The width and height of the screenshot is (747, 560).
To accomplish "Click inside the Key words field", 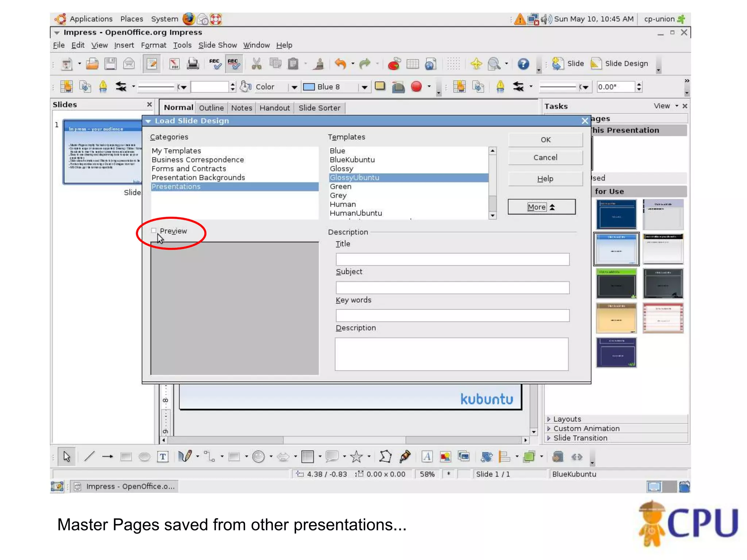I will (452, 315).
